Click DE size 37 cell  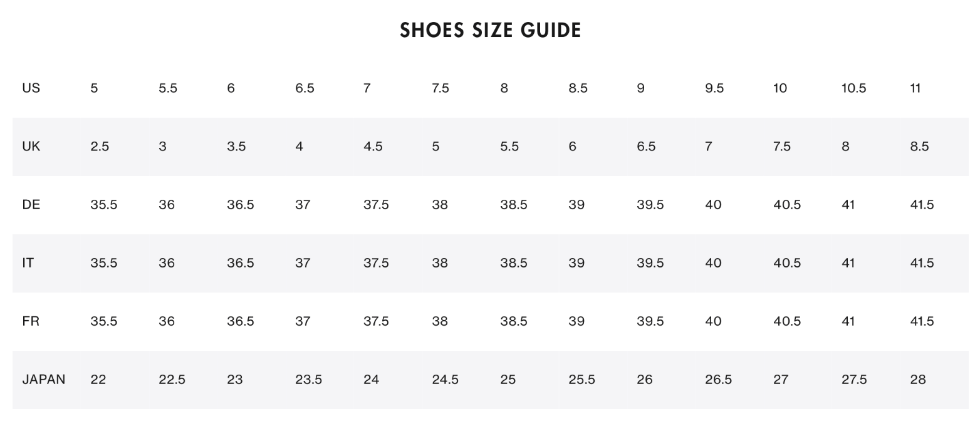click(x=302, y=205)
